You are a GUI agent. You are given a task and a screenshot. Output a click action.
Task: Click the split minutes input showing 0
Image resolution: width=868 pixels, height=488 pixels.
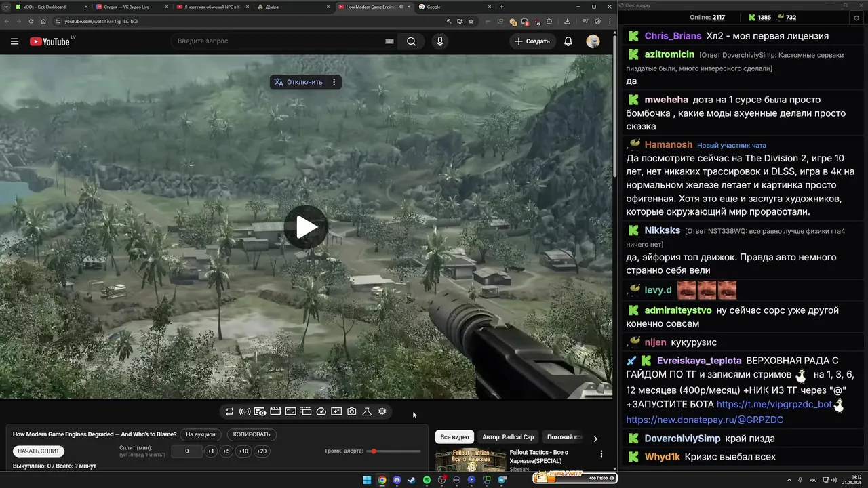click(187, 451)
